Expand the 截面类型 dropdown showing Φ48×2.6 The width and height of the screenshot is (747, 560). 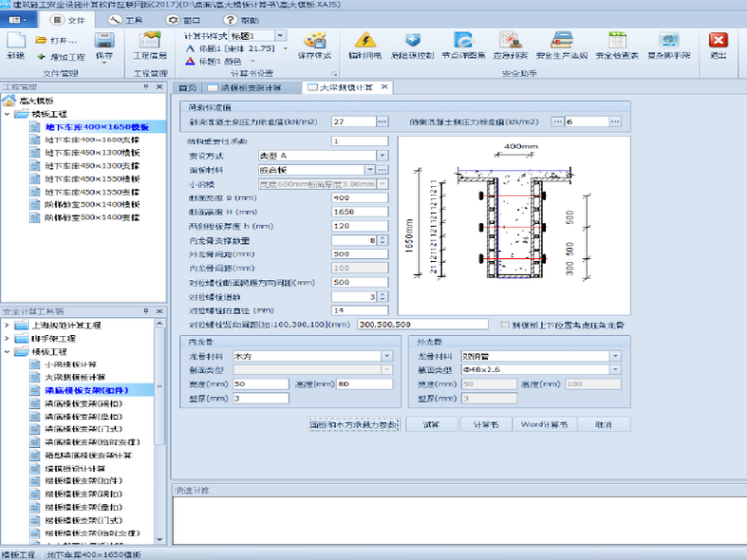615,369
